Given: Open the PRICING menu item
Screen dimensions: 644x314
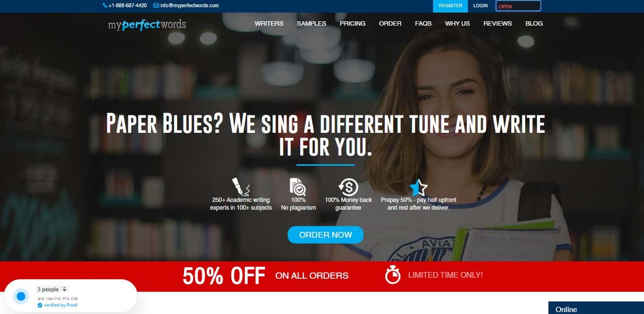Looking at the screenshot, I should point(352,23).
